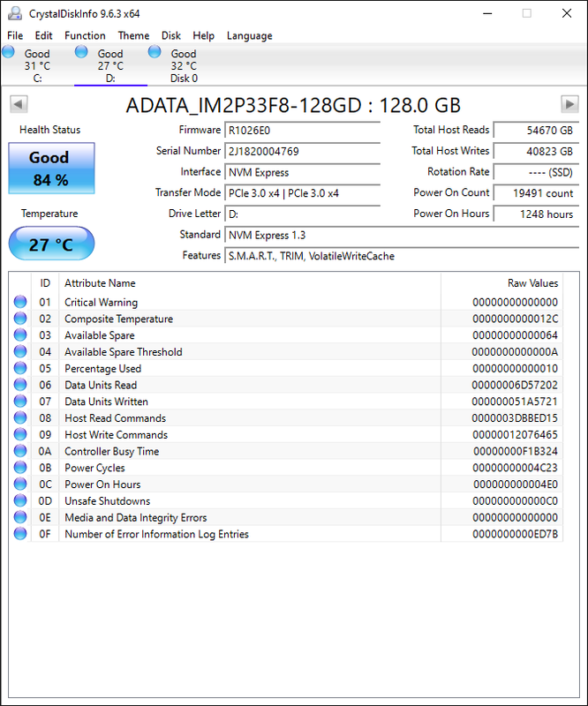Click the Critical Warning attribute name

(101, 302)
